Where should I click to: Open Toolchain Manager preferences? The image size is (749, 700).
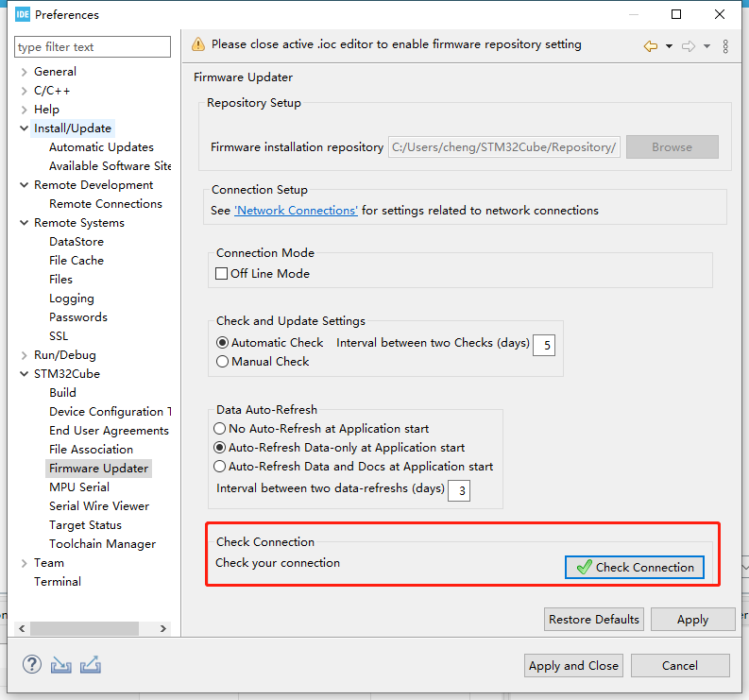click(103, 544)
